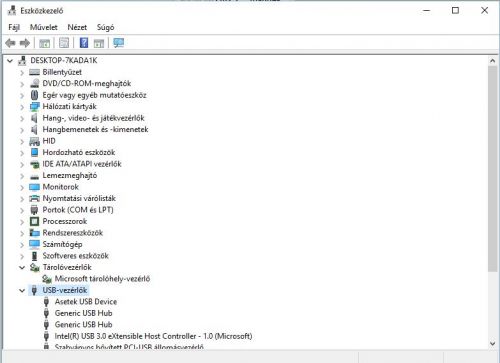Click the blue Help toolbar icon
Viewport: 500px width, 363px height.
coord(84,43)
